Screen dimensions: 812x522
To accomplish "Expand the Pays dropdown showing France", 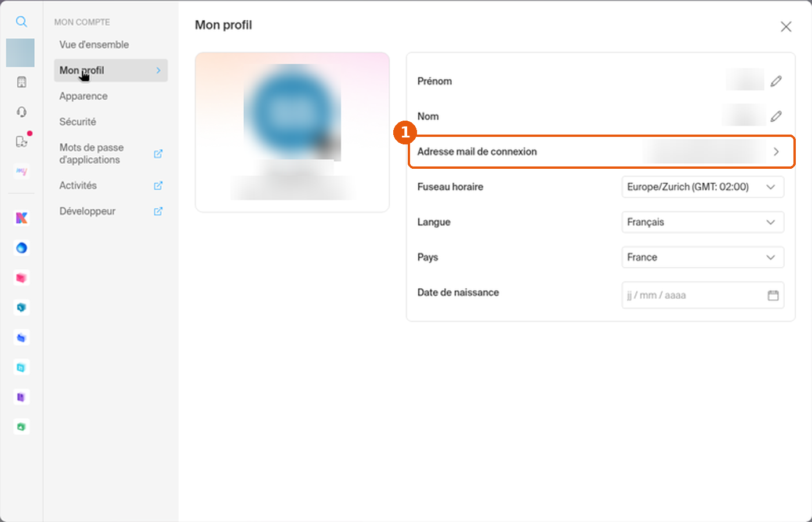I will tap(703, 258).
